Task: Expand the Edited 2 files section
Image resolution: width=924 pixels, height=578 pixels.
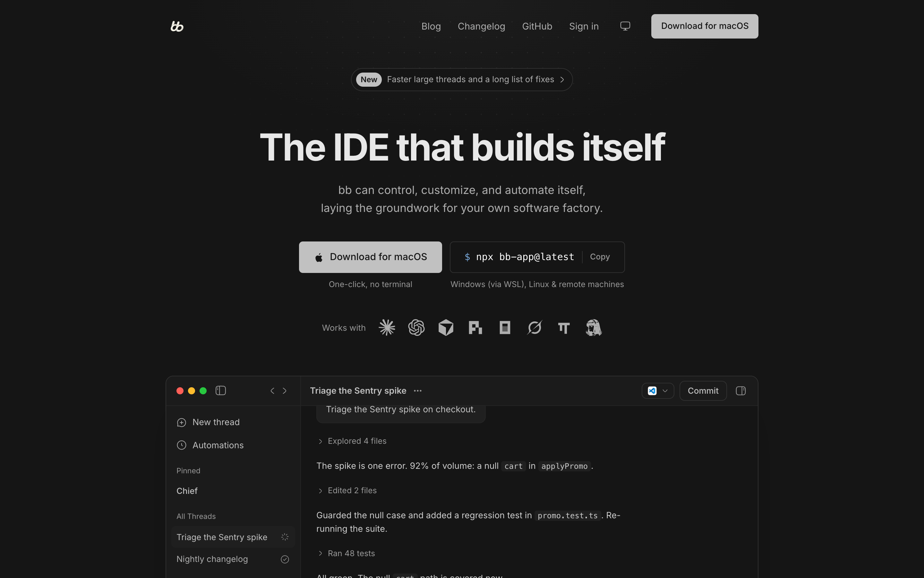Action: tap(347, 490)
